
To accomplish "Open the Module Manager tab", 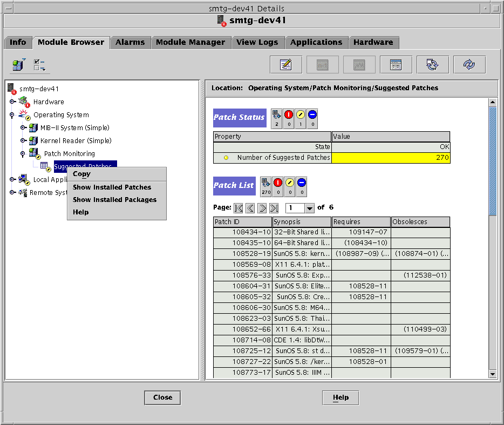I will 190,43.
